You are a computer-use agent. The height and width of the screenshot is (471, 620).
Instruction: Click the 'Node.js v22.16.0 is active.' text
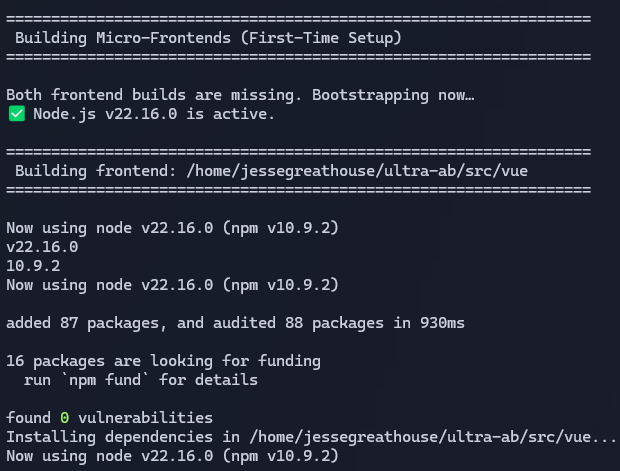(154, 114)
